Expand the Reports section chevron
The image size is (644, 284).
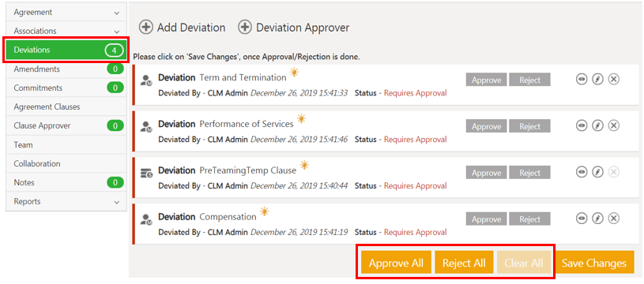tap(117, 203)
